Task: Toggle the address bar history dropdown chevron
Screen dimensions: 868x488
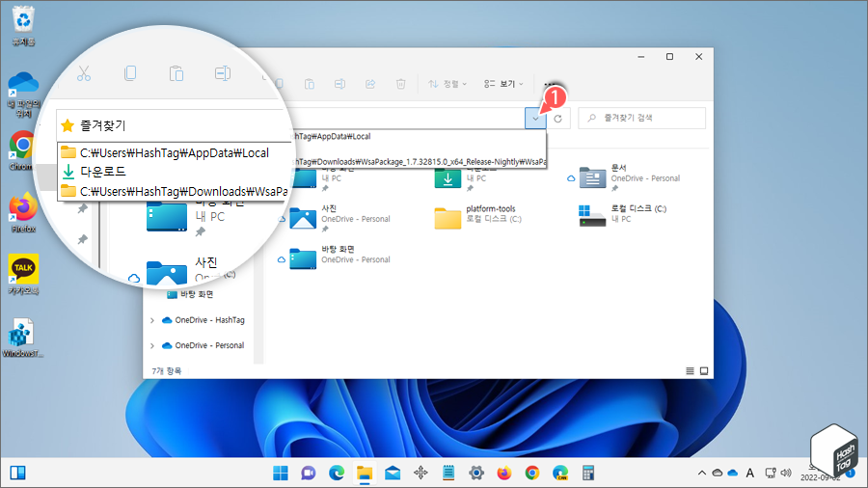Action: [535, 119]
